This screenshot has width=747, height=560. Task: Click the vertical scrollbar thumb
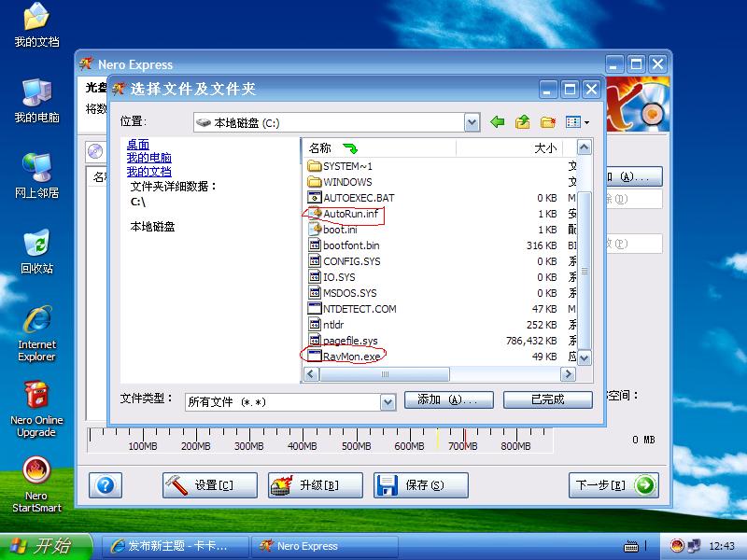click(x=585, y=271)
